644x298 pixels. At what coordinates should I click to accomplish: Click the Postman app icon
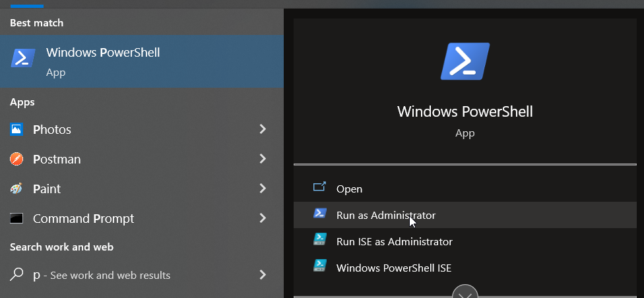tap(16, 159)
